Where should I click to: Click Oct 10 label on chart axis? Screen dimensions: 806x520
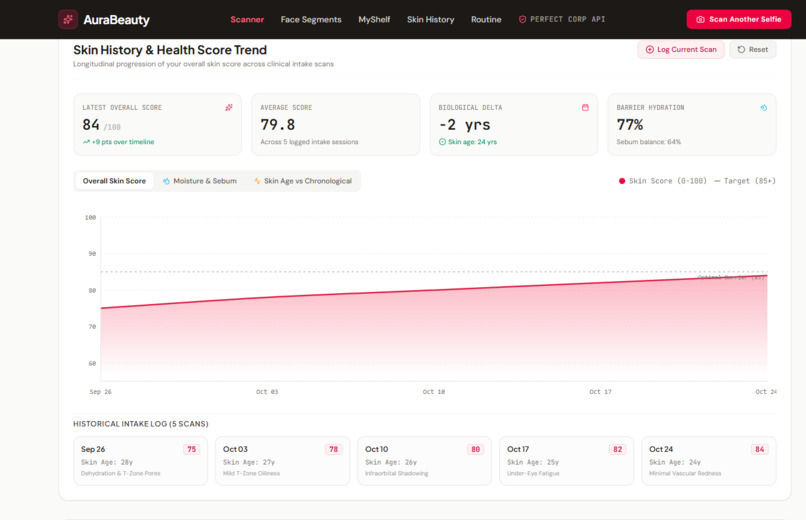click(x=434, y=392)
